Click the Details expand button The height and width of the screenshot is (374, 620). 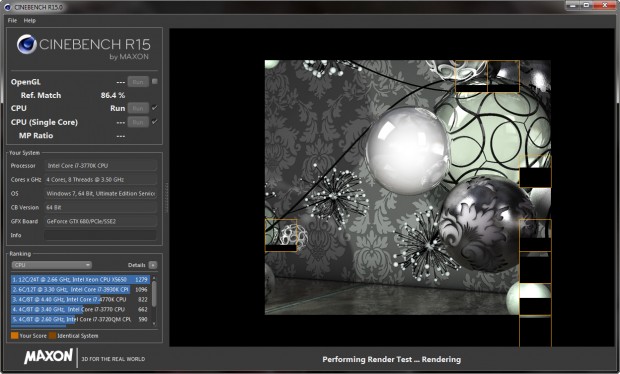(x=153, y=265)
